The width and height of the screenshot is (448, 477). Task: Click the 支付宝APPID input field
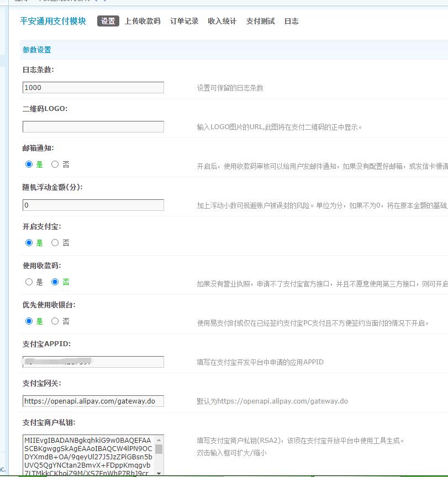(93, 362)
